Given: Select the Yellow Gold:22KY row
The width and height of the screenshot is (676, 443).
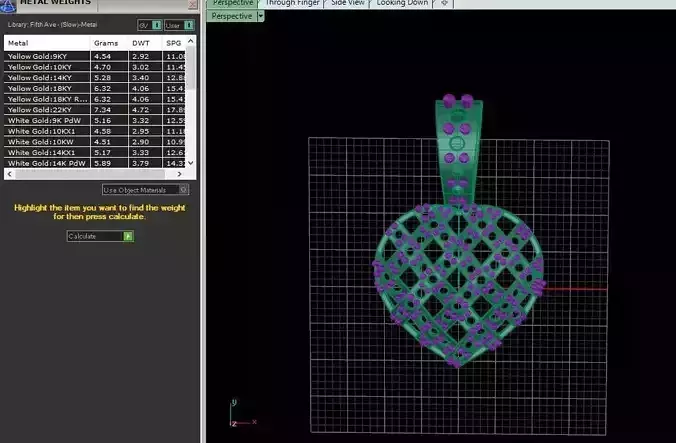Looking at the screenshot, I should [95, 109].
